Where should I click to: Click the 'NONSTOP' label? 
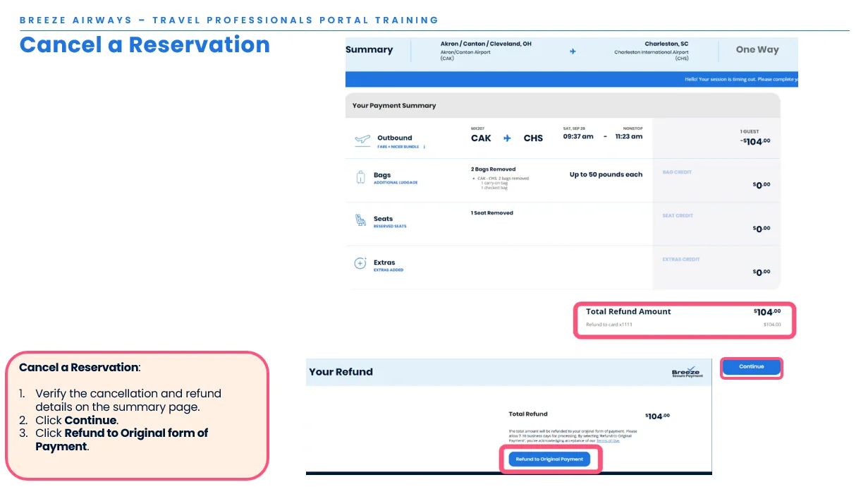[633, 128]
